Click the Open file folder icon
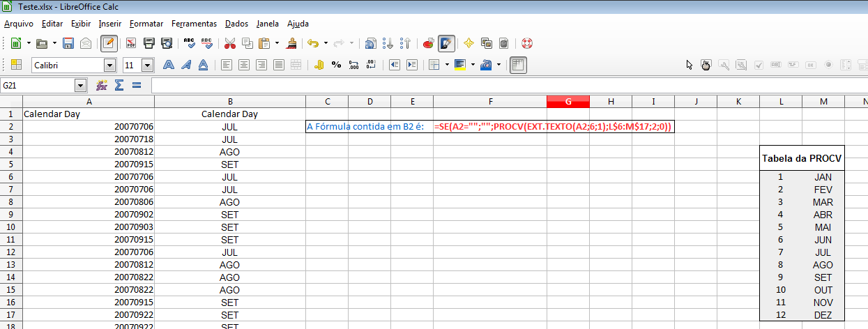The height and width of the screenshot is (329, 868). (x=41, y=43)
